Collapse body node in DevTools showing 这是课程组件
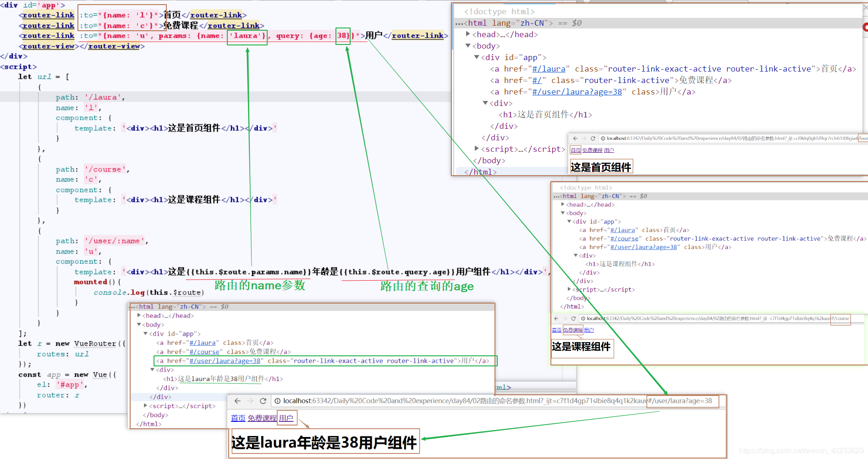 click(563, 213)
